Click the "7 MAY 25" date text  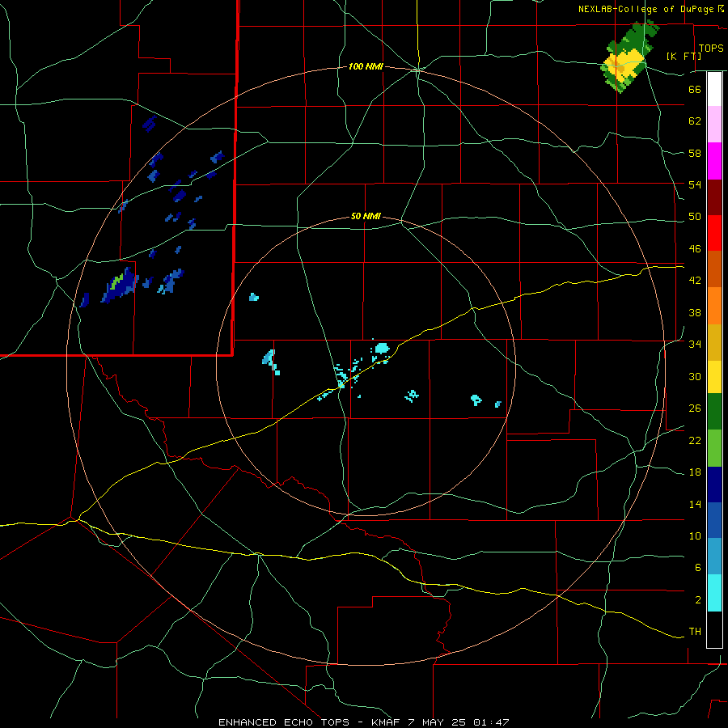point(438,722)
